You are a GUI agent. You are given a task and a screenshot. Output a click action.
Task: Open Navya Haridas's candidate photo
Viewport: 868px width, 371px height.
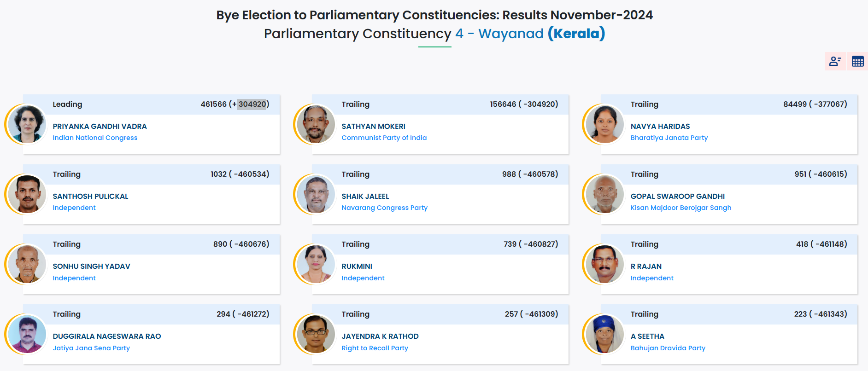604,124
